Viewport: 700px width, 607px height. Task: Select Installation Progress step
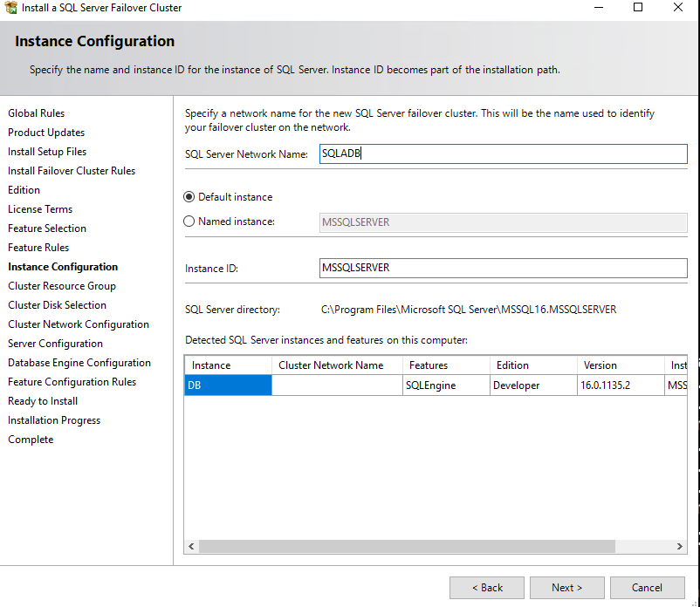pos(54,420)
